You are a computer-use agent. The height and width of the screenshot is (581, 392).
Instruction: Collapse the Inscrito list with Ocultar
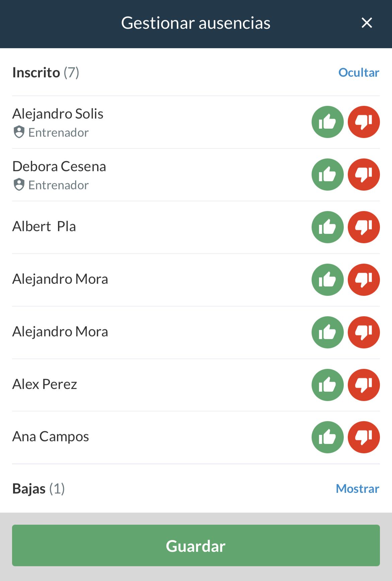pyautogui.click(x=358, y=72)
